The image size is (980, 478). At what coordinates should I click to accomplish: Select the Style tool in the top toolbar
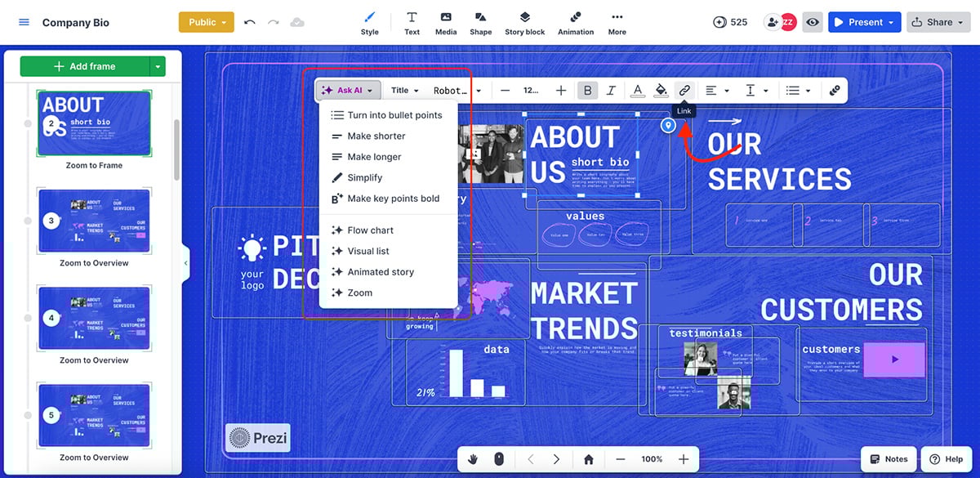click(369, 22)
